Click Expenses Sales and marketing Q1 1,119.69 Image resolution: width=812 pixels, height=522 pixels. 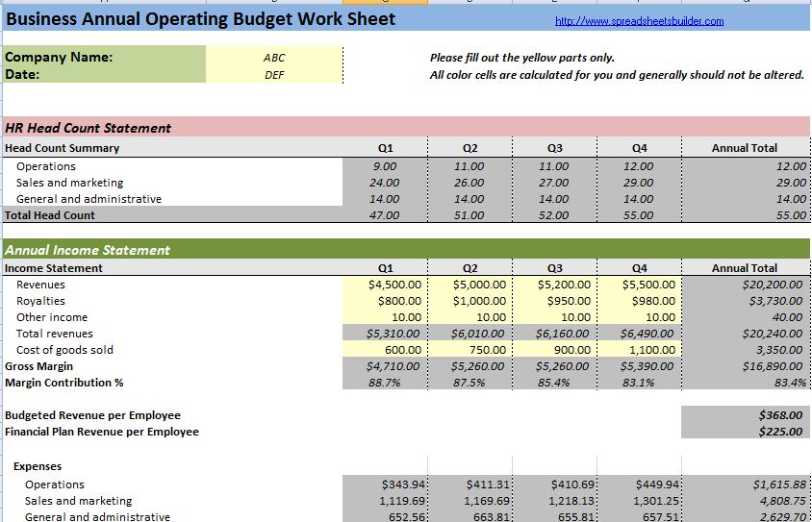(385, 501)
